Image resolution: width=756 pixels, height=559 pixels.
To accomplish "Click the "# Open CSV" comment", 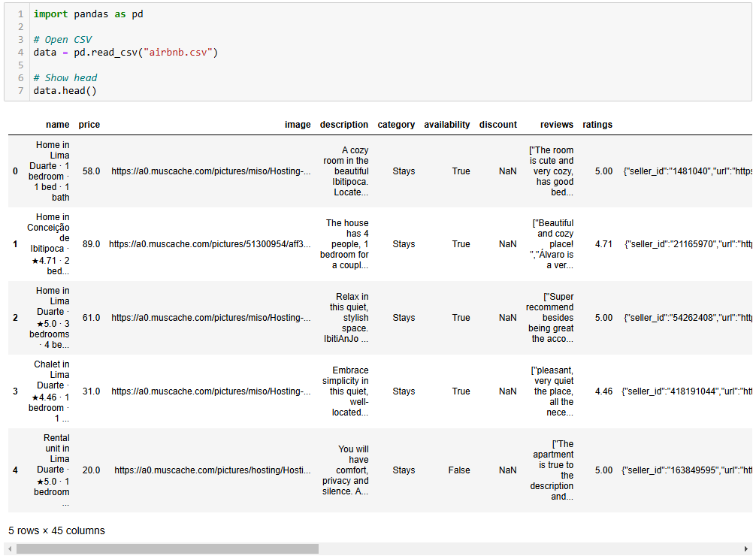I will (x=62, y=38).
